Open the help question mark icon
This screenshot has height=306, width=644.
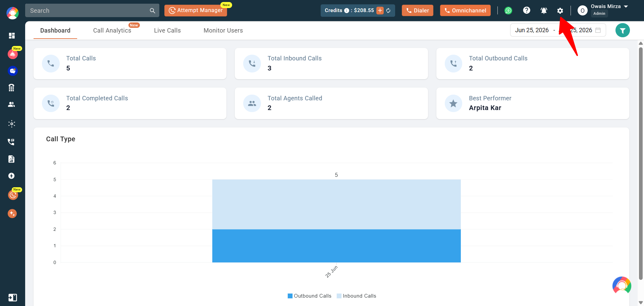(x=527, y=10)
